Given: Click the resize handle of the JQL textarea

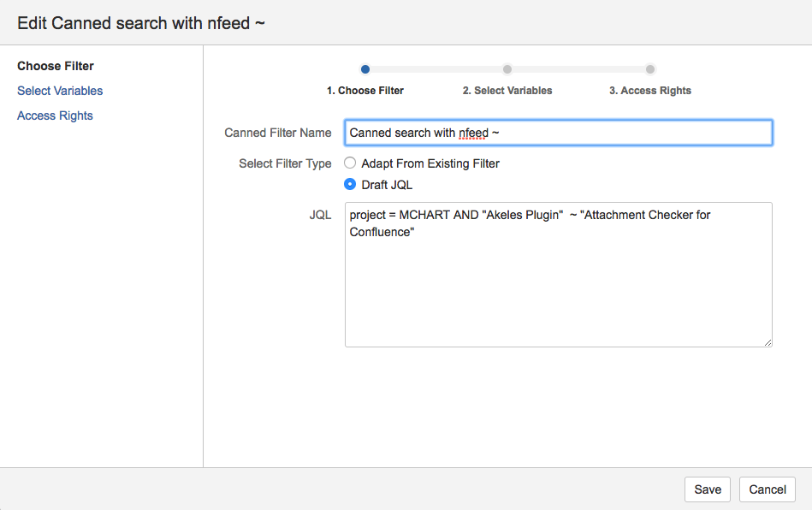Looking at the screenshot, I should click(767, 341).
